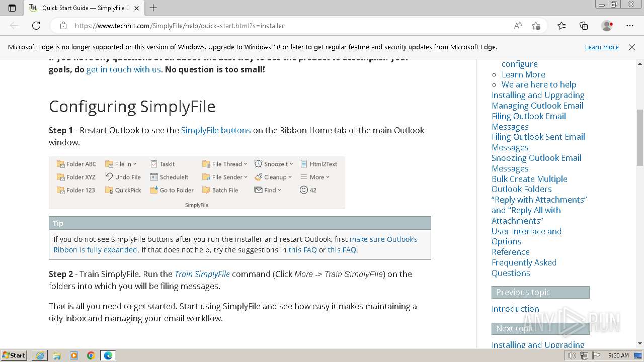Open the first this FAQ link
Image resolution: width=644 pixels, height=362 pixels.
pos(302,250)
